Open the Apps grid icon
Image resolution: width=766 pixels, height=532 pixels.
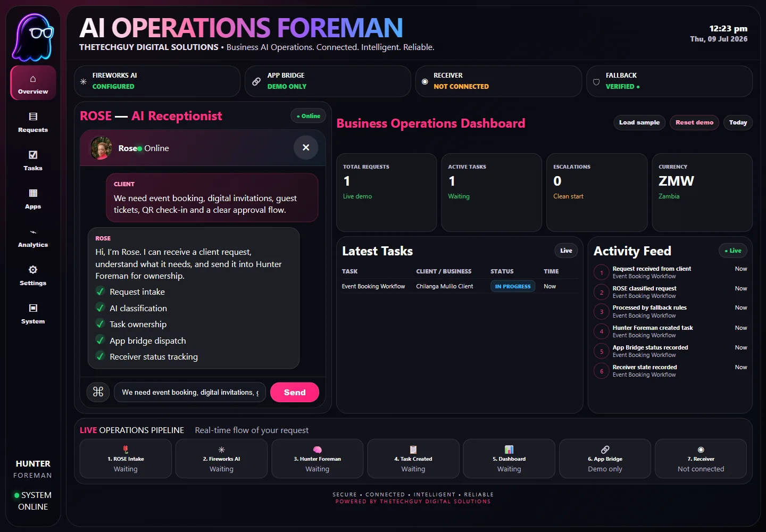[x=33, y=193]
